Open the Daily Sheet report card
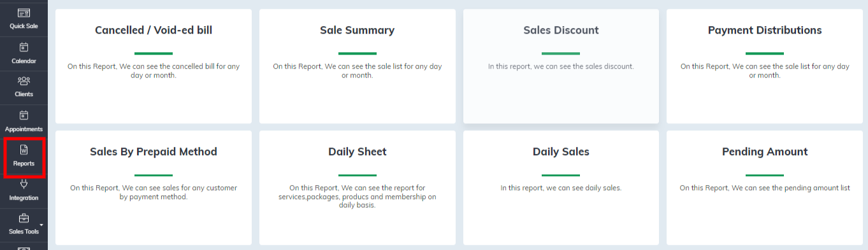Viewport: 868px width, 250px height. [x=357, y=188]
